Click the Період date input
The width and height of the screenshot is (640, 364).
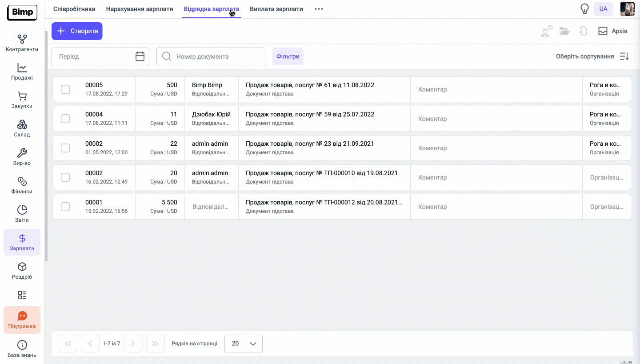point(100,56)
